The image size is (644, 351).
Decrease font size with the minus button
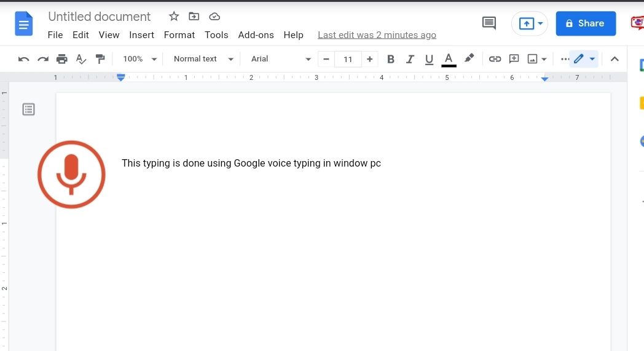tap(326, 59)
